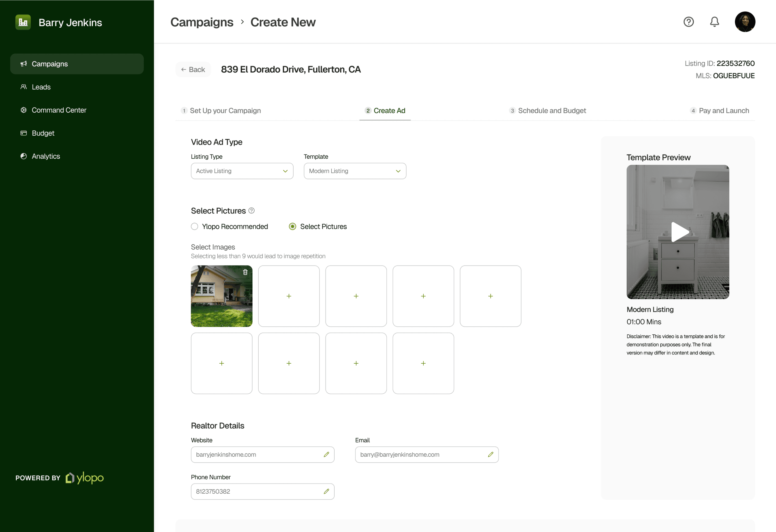Click the Back button

[193, 69]
